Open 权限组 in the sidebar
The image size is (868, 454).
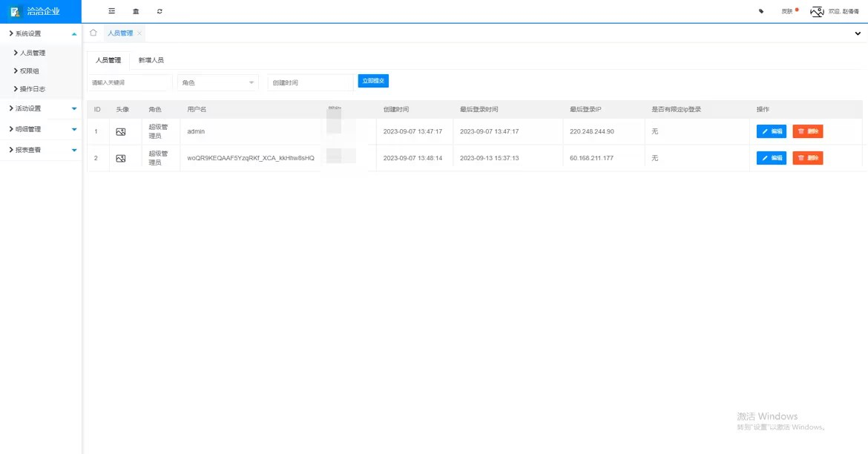click(x=30, y=70)
